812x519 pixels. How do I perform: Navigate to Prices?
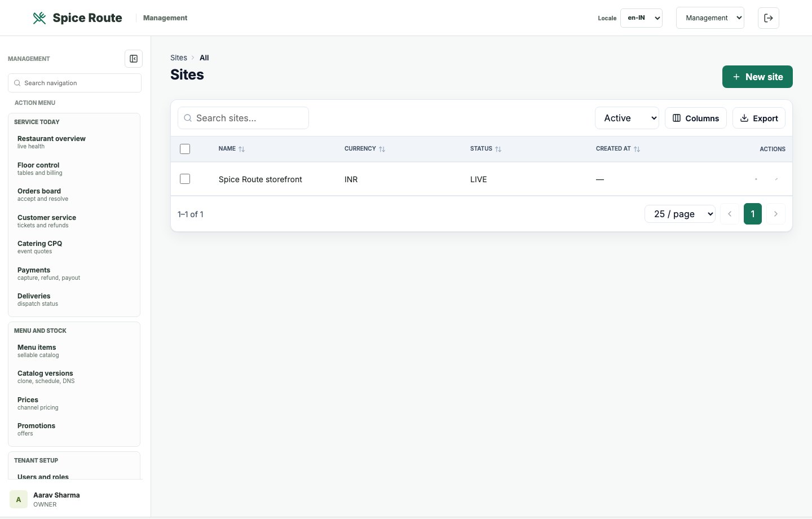(x=74, y=403)
